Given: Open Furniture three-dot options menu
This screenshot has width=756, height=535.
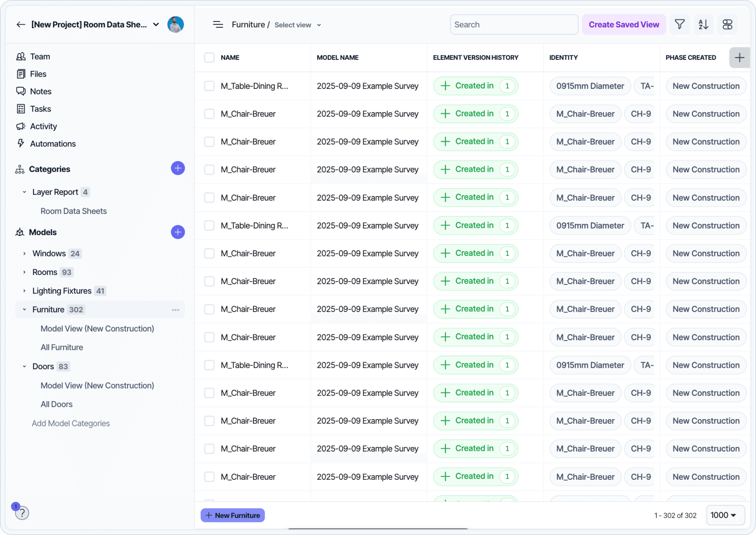Looking at the screenshot, I should click(x=176, y=310).
